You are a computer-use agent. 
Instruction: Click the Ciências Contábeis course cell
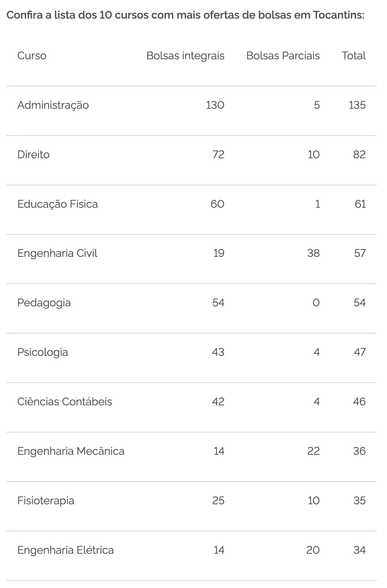click(x=65, y=402)
